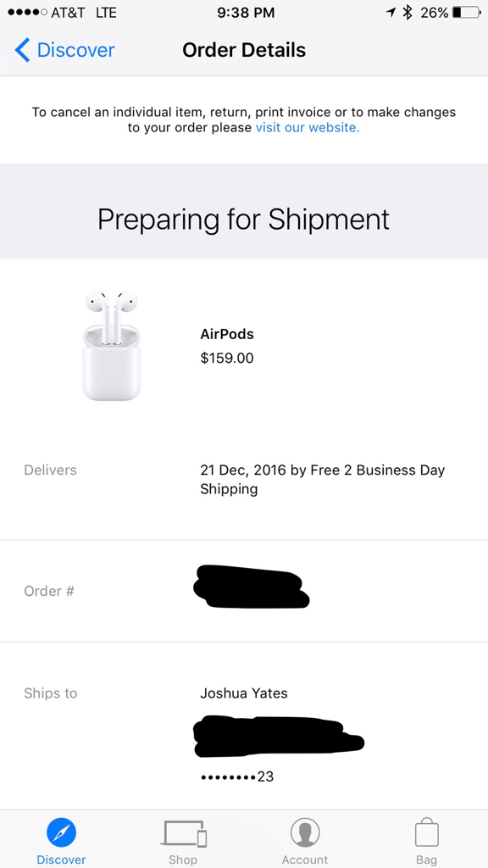Tap the Bluetooth status icon
This screenshot has height=868, width=488.
pos(408,12)
